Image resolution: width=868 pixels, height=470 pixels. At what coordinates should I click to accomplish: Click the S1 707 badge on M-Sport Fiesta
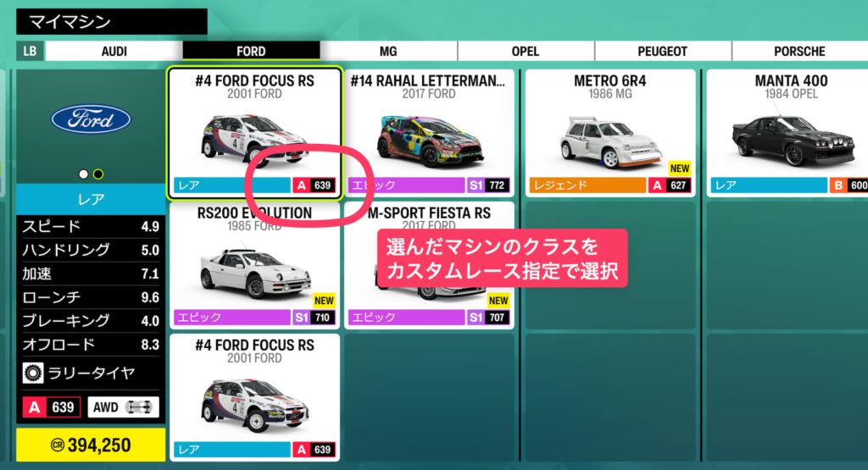pos(487,318)
